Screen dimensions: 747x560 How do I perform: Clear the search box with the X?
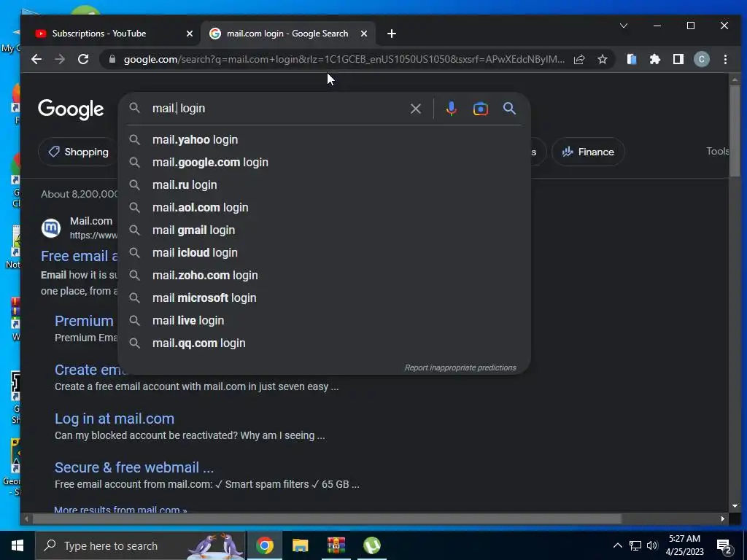click(415, 109)
